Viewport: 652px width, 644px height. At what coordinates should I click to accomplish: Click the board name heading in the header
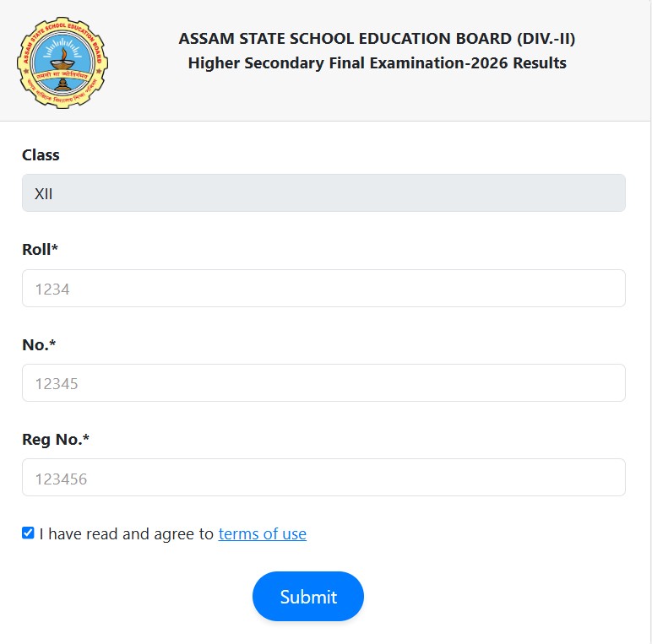coord(377,39)
